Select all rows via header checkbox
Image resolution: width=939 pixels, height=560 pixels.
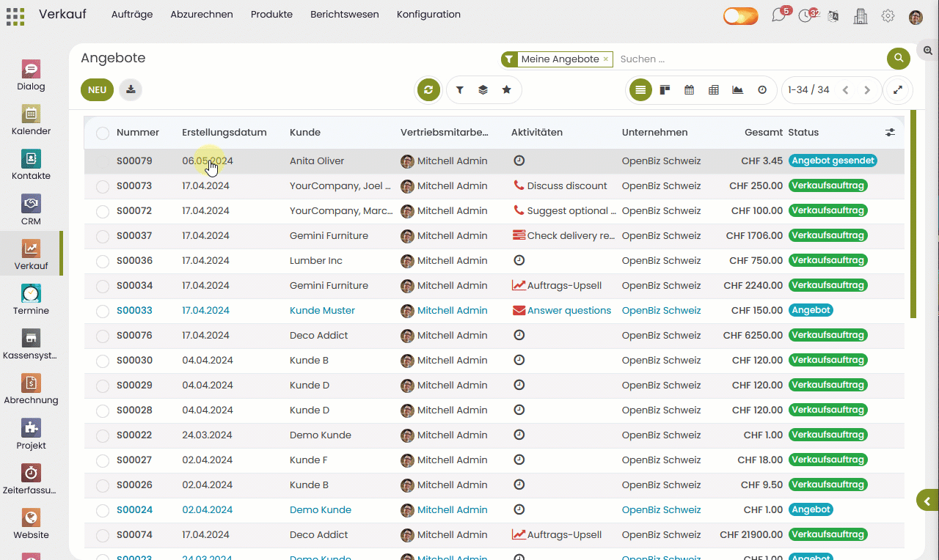tap(103, 133)
